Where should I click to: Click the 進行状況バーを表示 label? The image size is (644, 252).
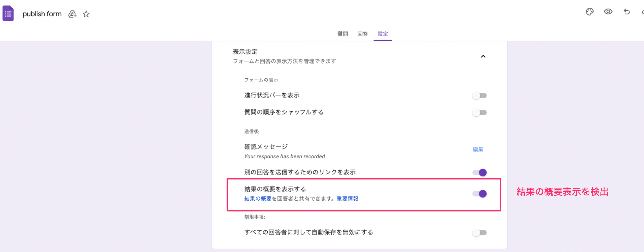[x=272, y=95]
